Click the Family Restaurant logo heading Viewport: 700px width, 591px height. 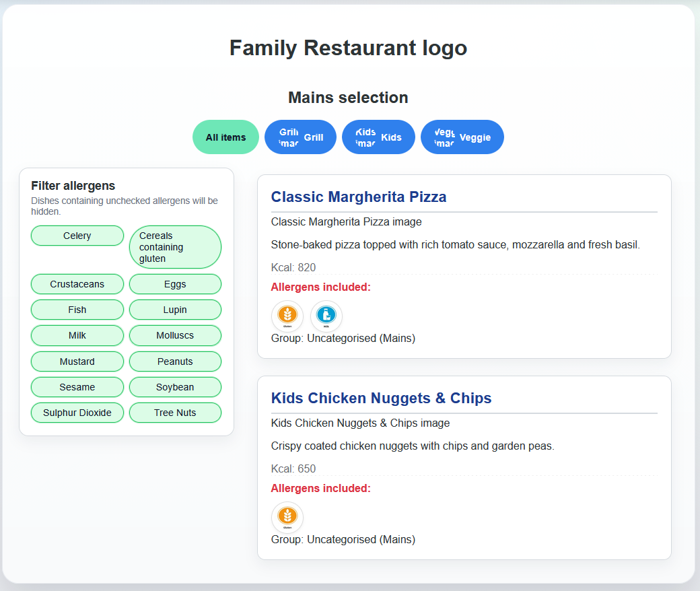348,48
